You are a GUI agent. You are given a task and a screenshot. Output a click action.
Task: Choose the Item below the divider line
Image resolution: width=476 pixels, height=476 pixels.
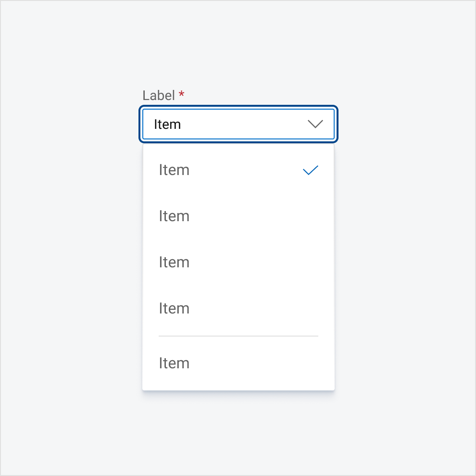coord(174,363)
